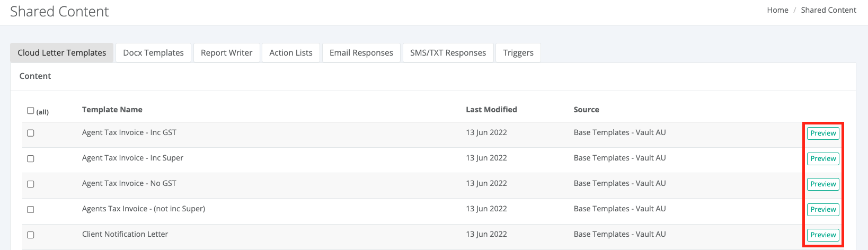Open the SMS/TXT Responses tab
Viewport: 868px width, 250px height.
click(x=448, y=52)
